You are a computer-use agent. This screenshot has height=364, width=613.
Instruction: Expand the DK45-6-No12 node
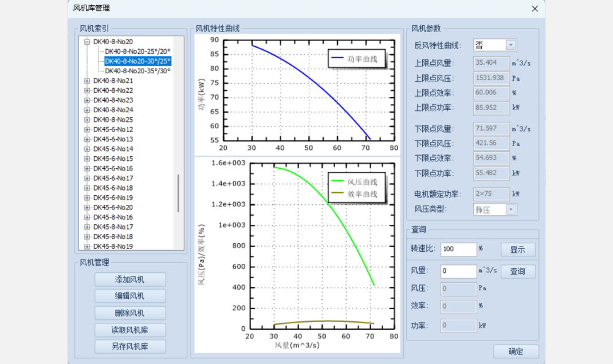click(x=87, y=129)
